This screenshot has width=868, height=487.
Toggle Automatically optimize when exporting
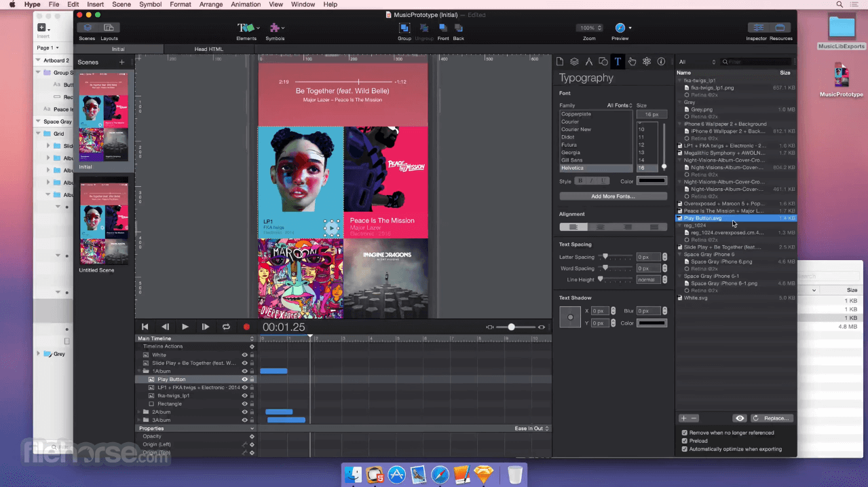pos(685,449)
